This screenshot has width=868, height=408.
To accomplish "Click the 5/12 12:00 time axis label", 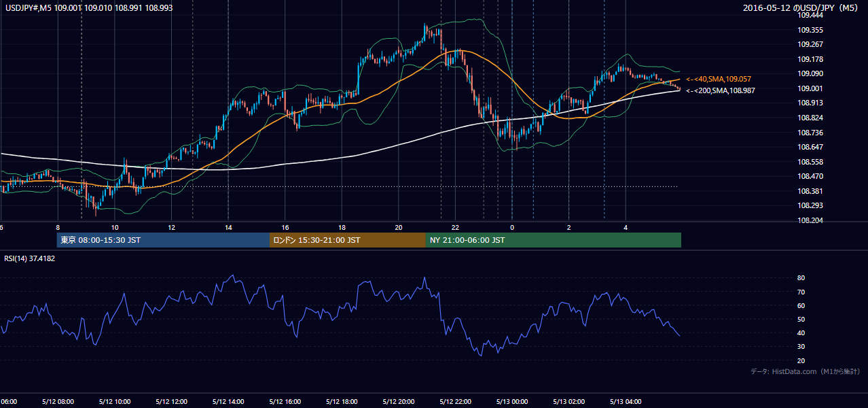I will 171,401.
